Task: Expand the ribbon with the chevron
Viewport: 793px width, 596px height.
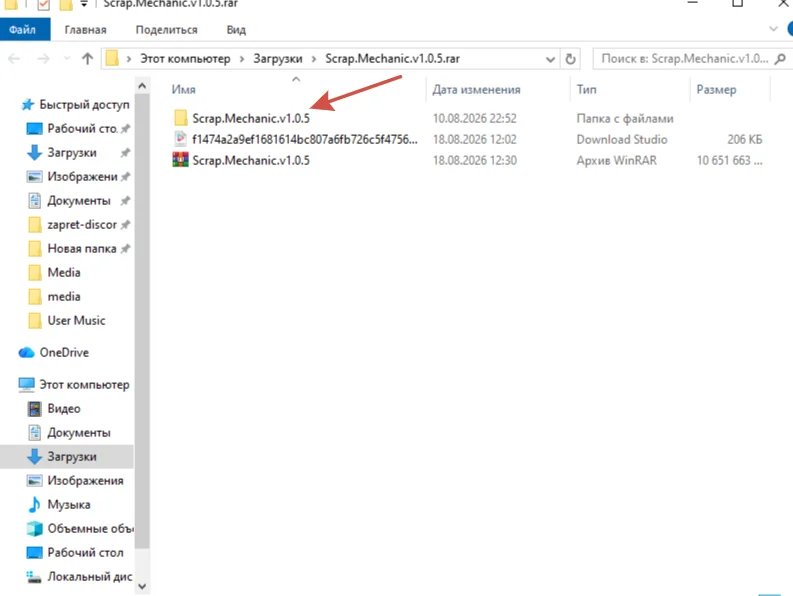Action: click(773, 29)
